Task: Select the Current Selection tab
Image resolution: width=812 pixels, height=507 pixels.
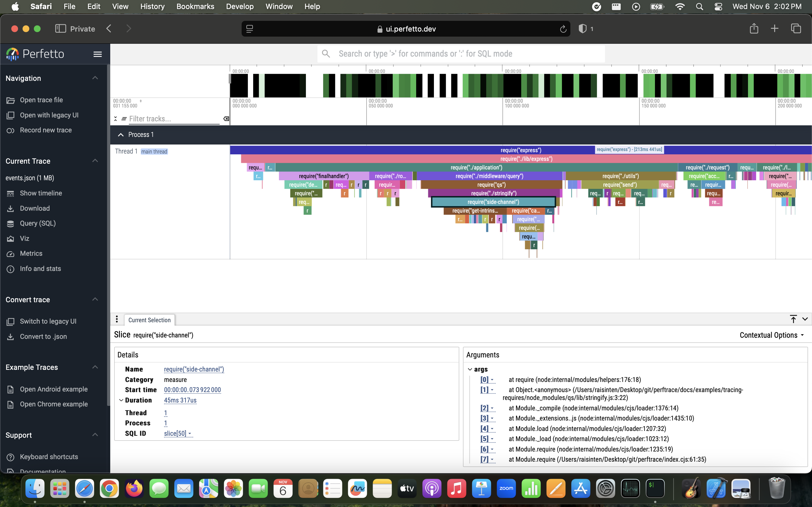Action: pyautogui.click(x=149, y=320)
